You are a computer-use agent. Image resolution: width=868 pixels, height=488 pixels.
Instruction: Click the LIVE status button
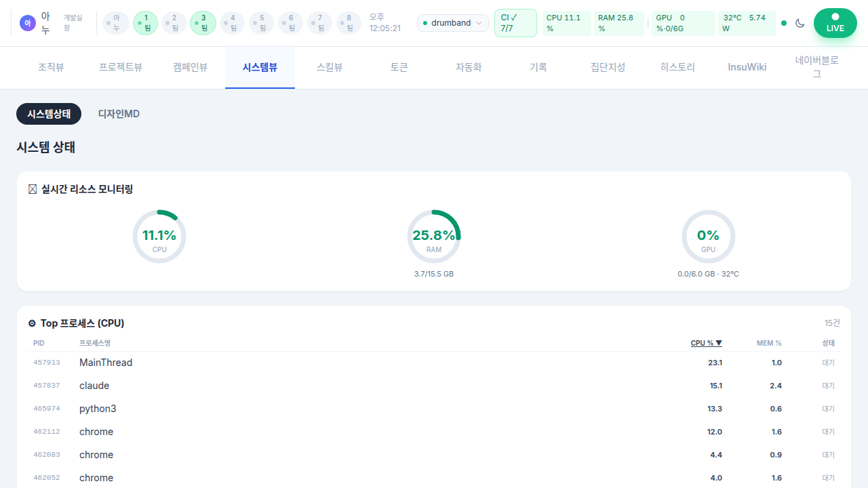835,23
